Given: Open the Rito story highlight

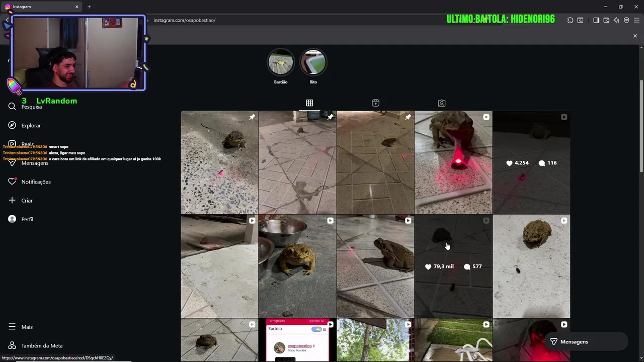Looking at the screenshot, I should click(313, 66).
